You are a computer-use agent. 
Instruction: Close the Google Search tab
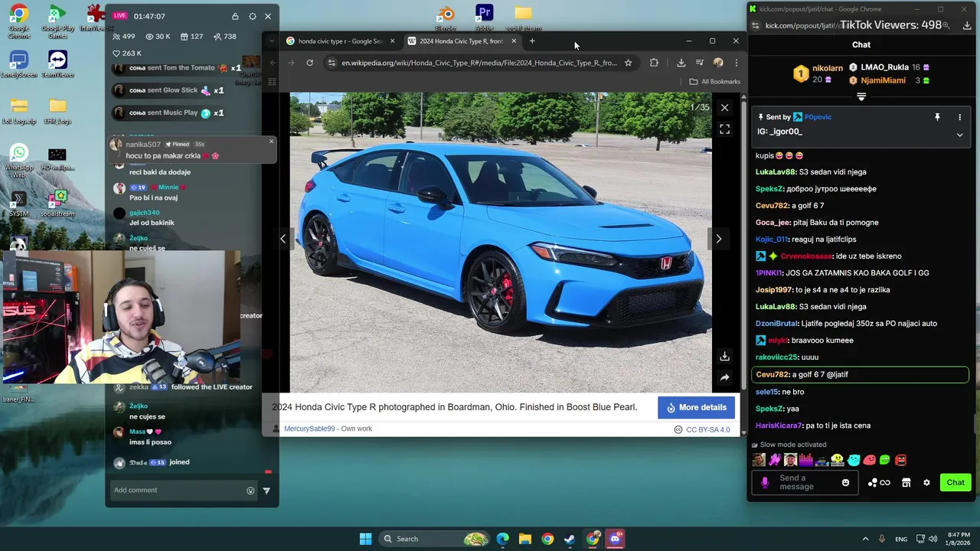pos(392,41)
